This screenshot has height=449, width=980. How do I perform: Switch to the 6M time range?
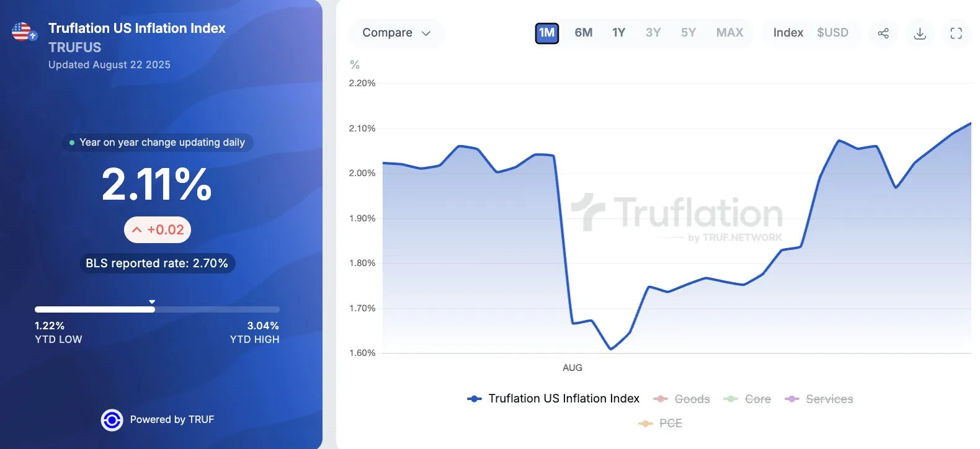click(x=583, y=33)
